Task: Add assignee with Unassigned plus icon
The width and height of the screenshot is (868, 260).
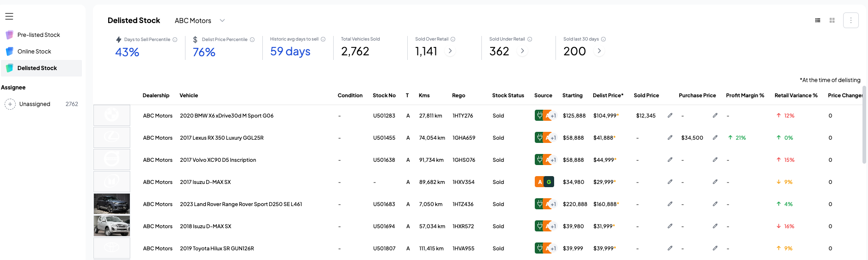Action: 10,104
